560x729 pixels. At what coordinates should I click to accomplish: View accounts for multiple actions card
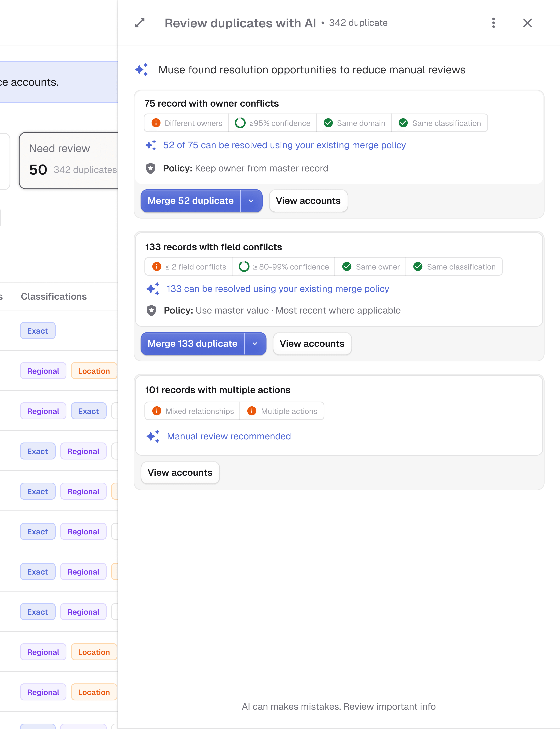click(x=180, y=472)
